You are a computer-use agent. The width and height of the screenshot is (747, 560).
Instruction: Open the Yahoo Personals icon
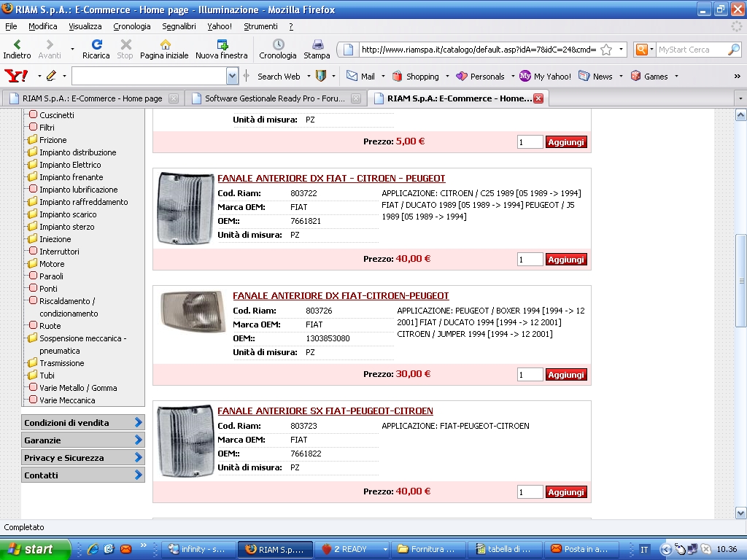(x=461, y=76)
